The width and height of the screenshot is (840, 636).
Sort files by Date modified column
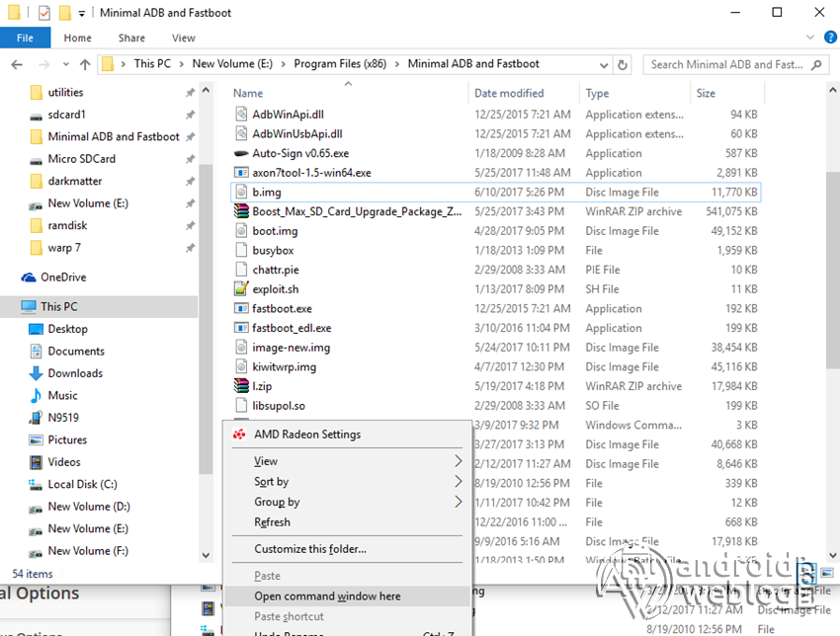click(509, 93)
